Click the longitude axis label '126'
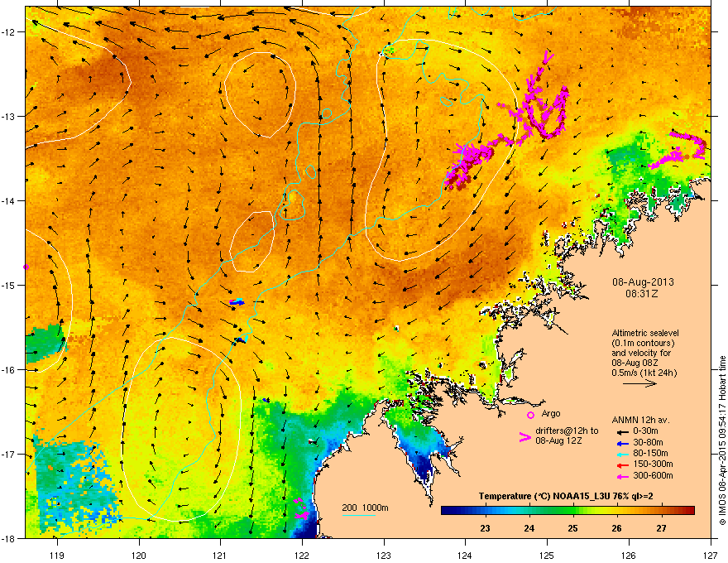Image resolution: width=728 pixels, height=563 pixels. click(x=629, y=555)
